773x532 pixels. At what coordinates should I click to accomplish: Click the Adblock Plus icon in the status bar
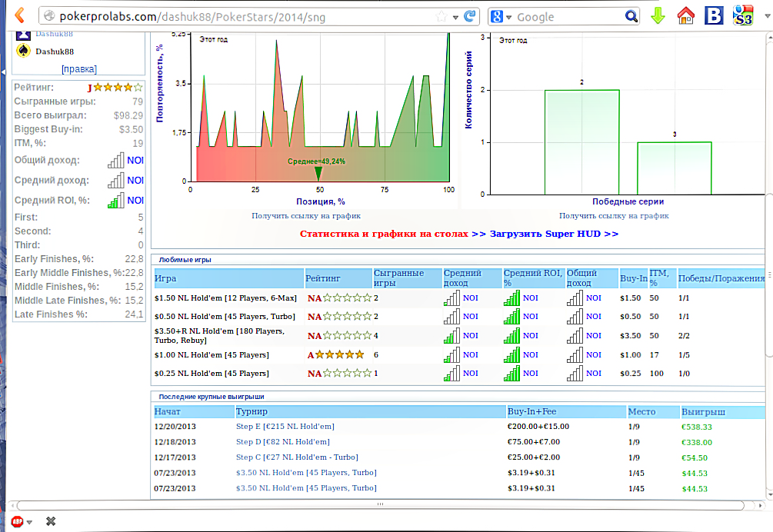pos(17,521)
